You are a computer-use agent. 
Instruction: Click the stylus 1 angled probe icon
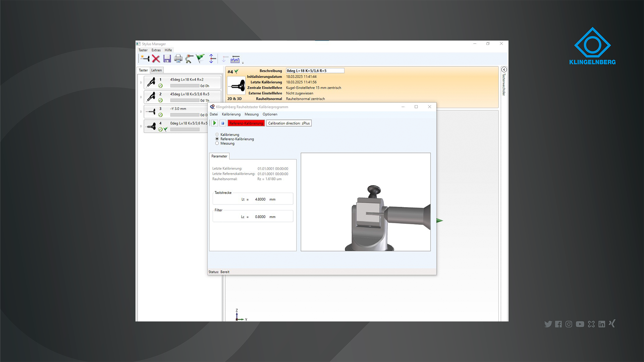pos(151,82)
